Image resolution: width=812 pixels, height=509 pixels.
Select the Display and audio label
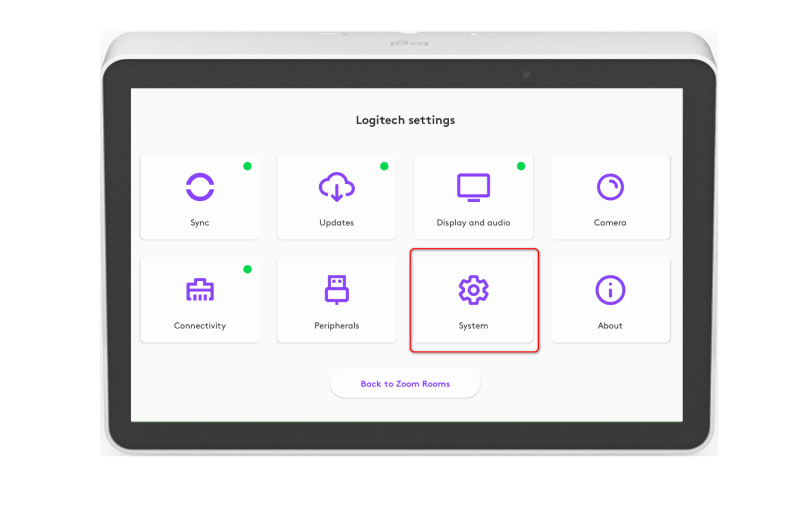click(x=473, y=222)
